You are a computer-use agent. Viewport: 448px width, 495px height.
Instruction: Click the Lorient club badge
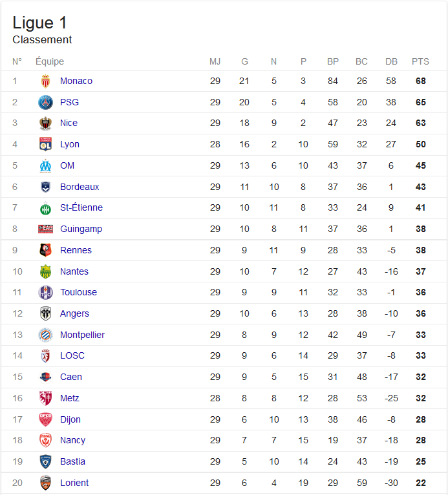point(45,483)
